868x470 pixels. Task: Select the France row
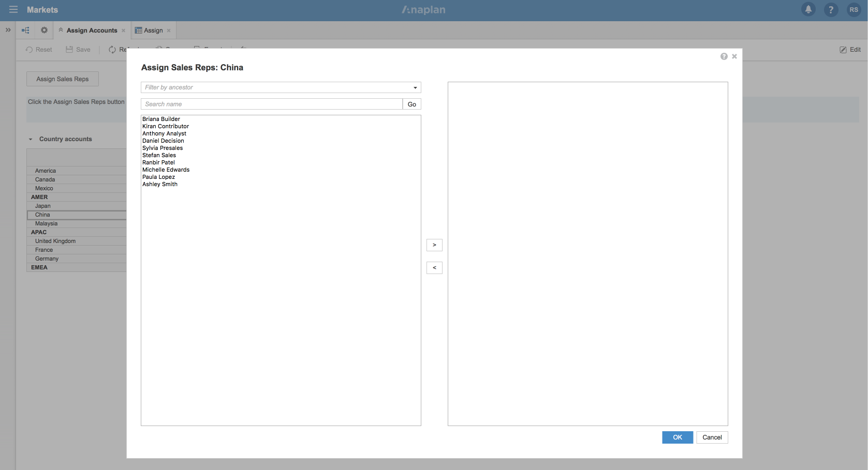pyautogui.click(x=77, y=250)
